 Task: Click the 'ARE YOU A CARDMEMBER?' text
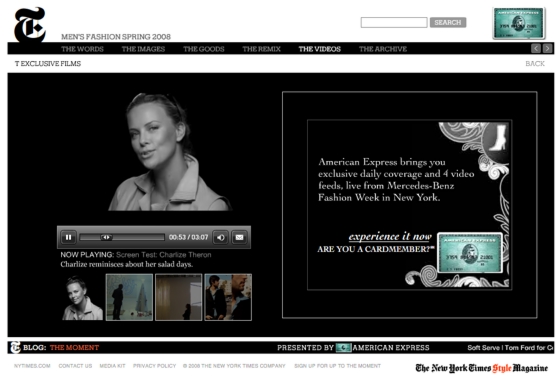(375, 249)
